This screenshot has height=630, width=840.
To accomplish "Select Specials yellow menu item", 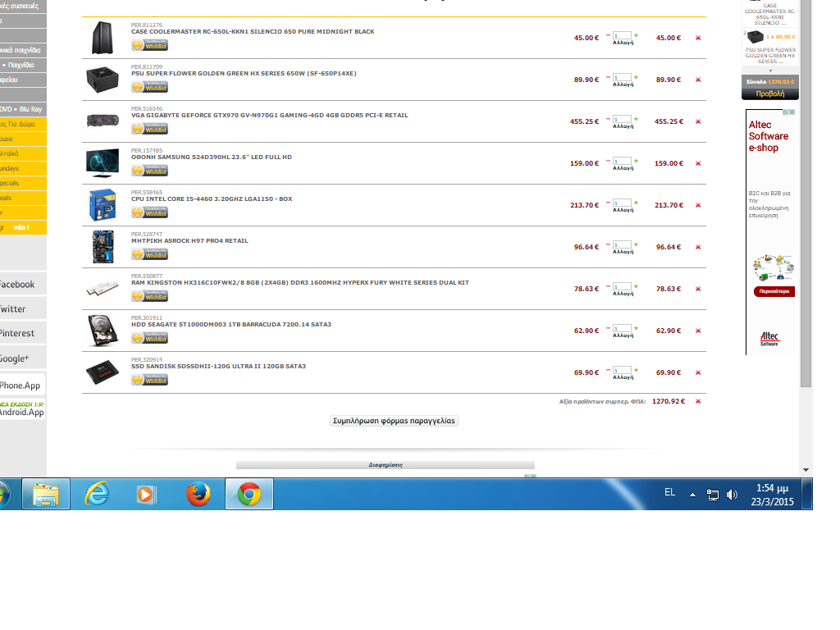I will click(22, 183).
